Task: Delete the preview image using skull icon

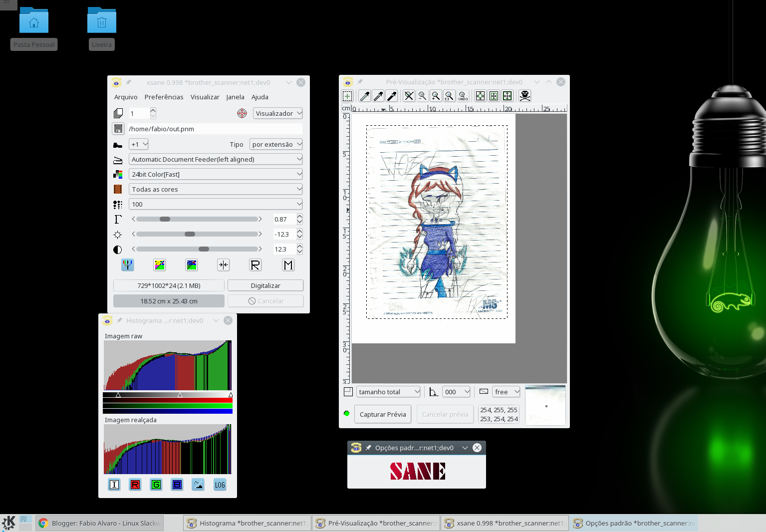Action: pyautogui.click(x=524, y=95)
